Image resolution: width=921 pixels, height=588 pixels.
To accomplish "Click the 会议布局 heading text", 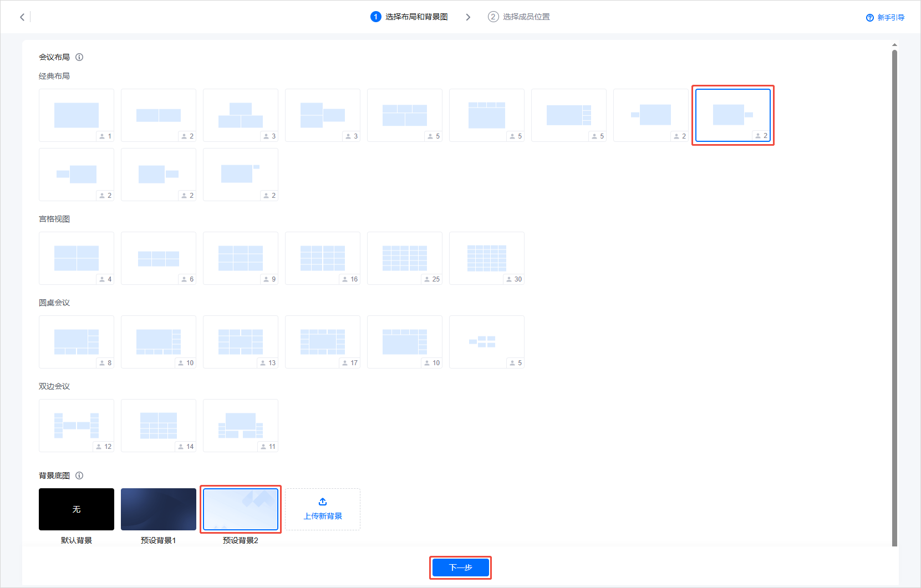I will point(54,57).
